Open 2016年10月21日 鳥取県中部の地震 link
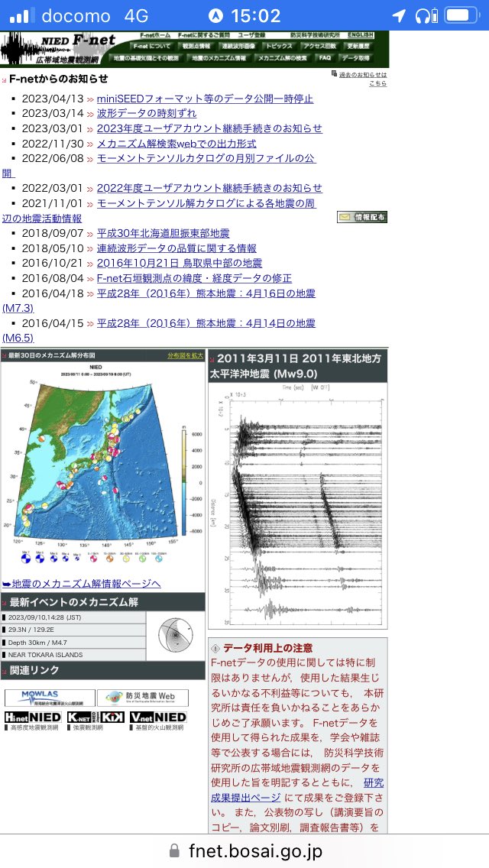The image size is (489, 868). (x=180, y=263)
